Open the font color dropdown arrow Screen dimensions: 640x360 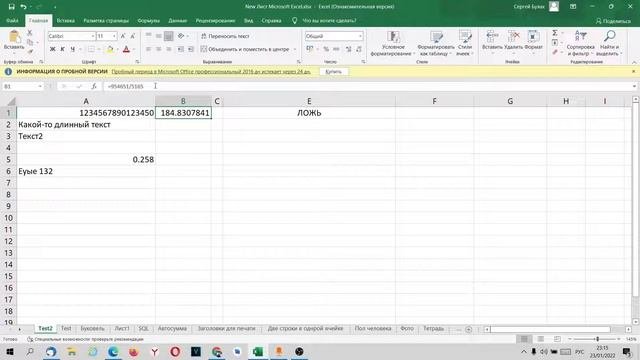click(134, 49)
